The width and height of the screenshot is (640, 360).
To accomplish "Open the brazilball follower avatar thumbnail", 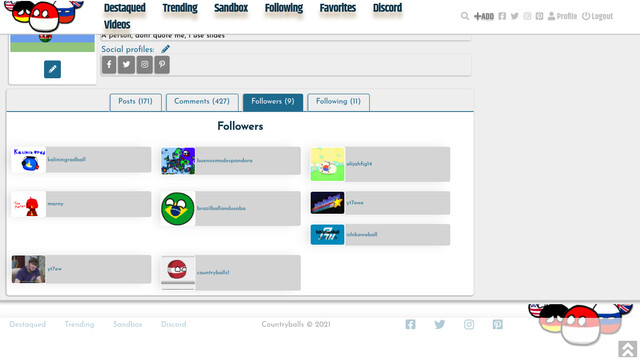I will (178, 209).
